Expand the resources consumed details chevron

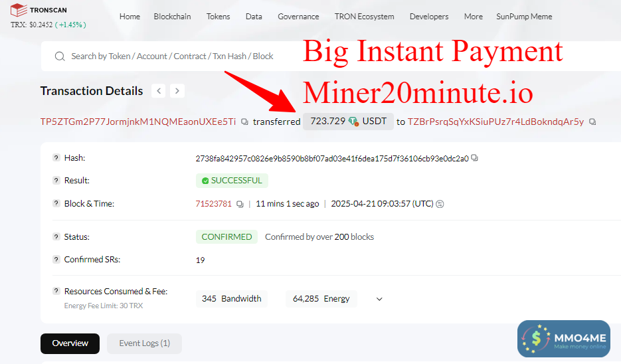(x=379, y=299)
